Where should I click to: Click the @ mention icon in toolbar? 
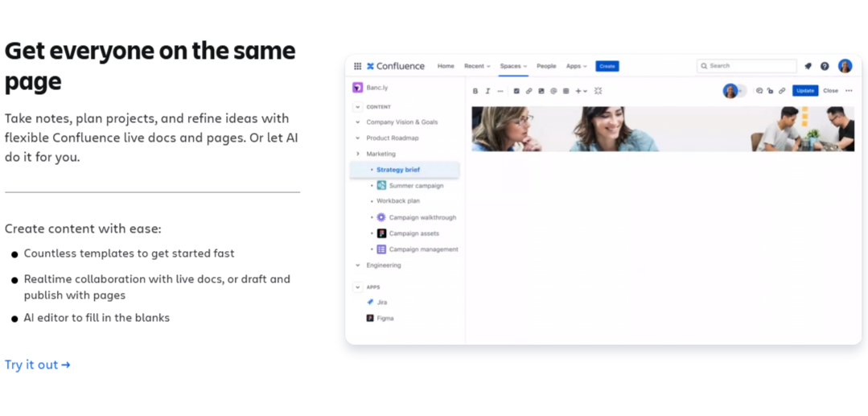pos(553,91)
